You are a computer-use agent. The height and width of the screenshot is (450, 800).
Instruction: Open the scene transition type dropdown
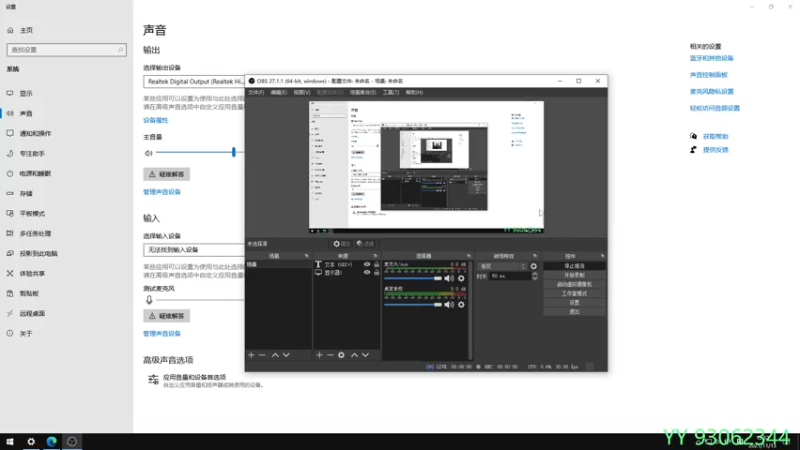(502, 266)
